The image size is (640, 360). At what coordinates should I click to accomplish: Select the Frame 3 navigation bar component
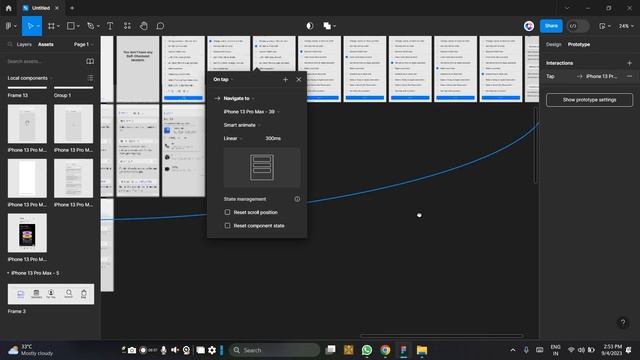pos(51,294)
